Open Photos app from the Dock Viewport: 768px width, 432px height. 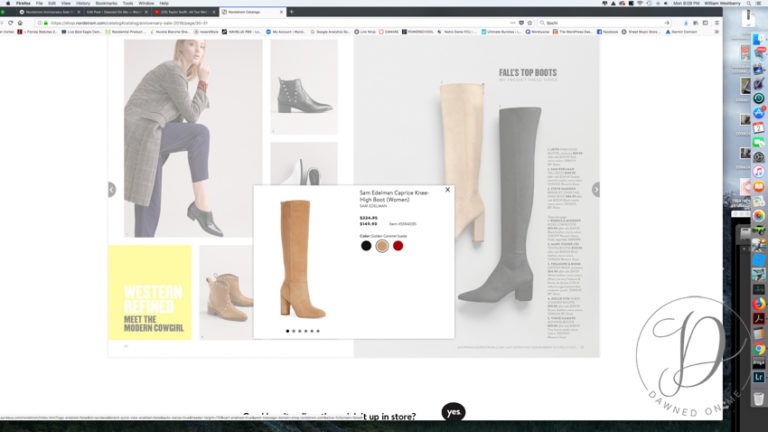coord(759,216)
